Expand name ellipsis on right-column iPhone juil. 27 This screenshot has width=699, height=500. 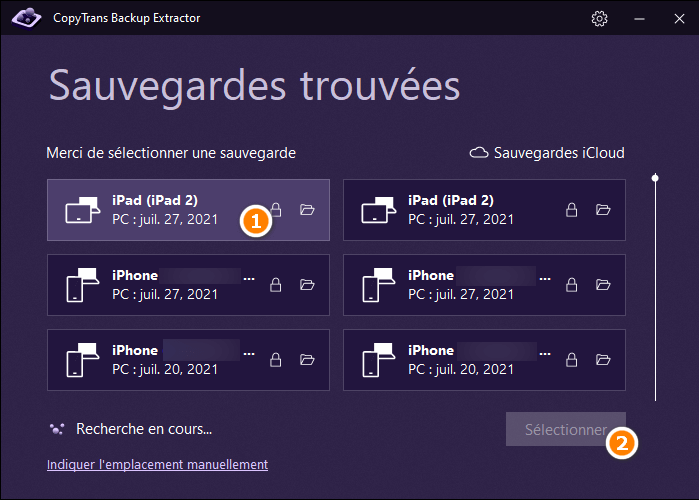pos(545,279)
